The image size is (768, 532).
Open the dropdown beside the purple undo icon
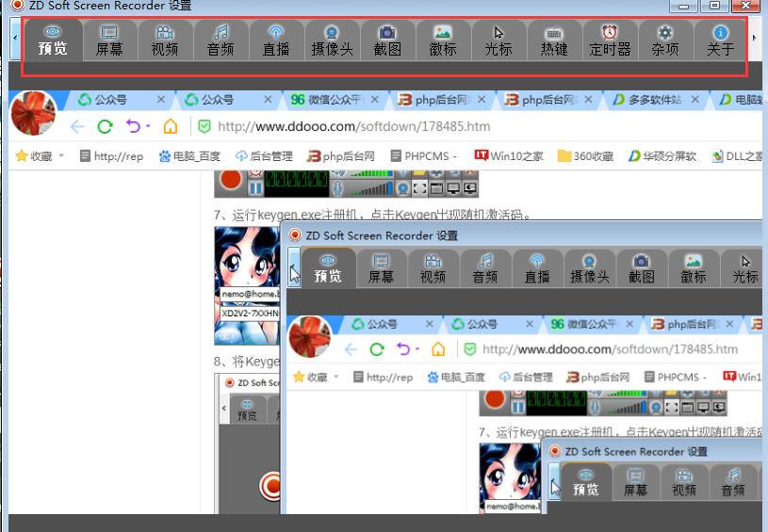coord(148,126)
